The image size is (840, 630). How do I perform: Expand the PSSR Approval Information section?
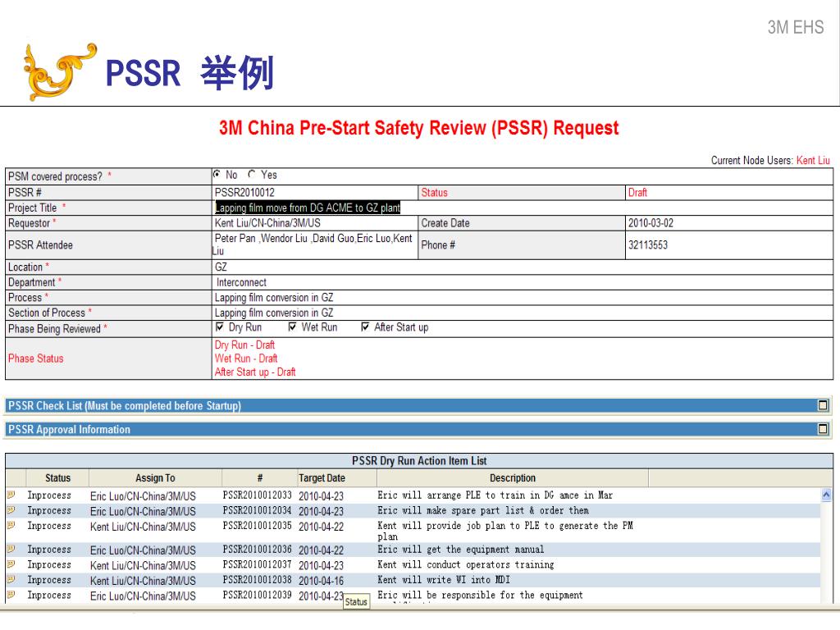click(x=824, y=429)
